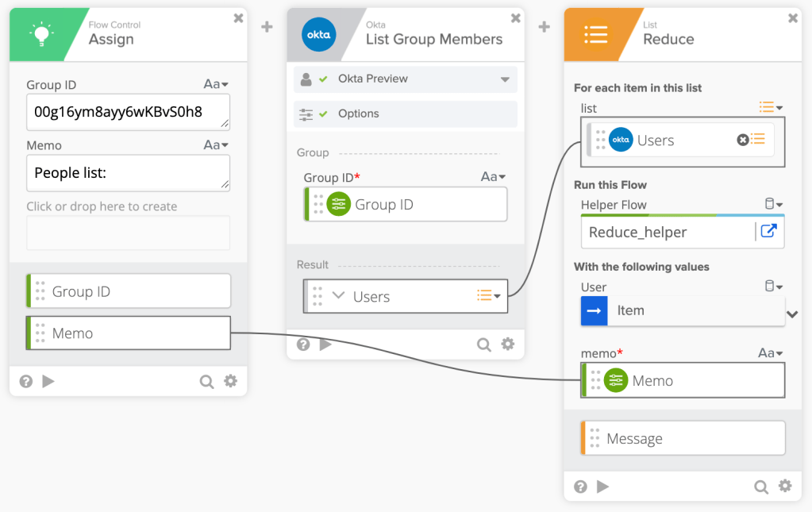Remove Users from the list field

742,140
